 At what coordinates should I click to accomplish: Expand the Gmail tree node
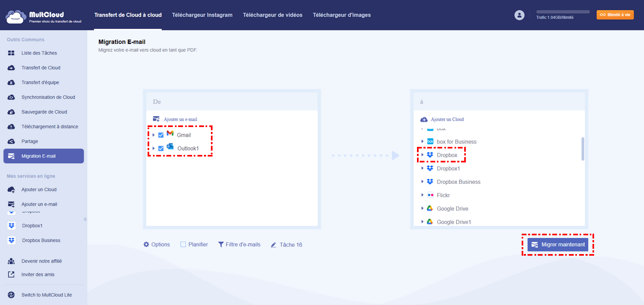[154, 135]
